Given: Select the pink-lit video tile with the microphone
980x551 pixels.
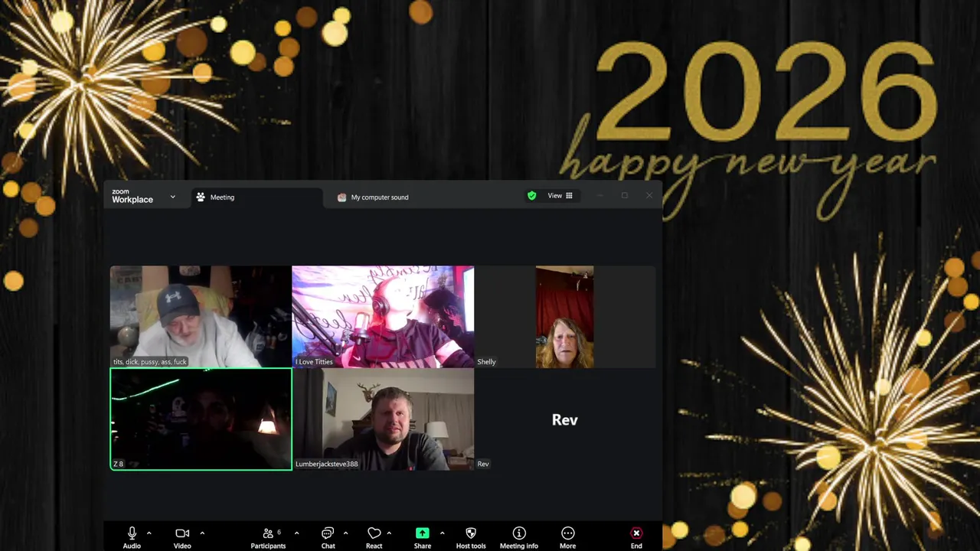Looking at the screenshot, I should point(383,317).
